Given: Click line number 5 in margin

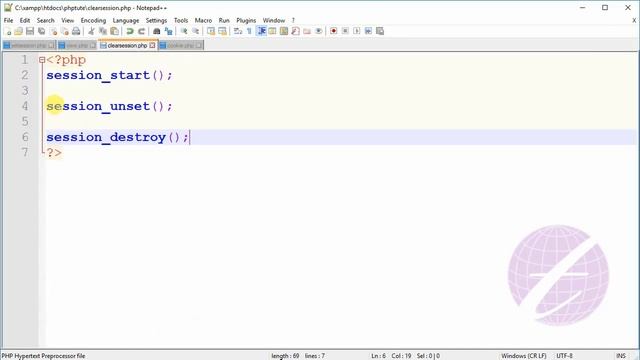Looking at the screenshot, I should click(25, 122).
